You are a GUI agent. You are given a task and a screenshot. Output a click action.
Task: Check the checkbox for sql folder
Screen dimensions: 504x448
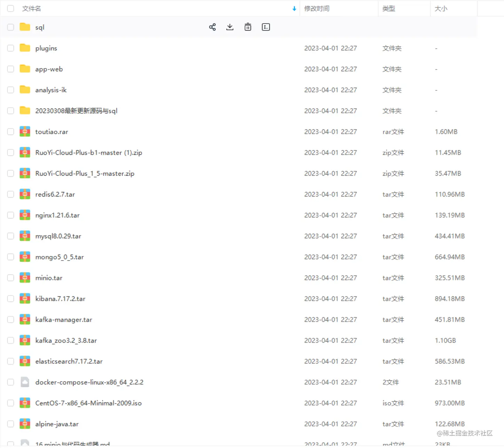[10, 27]
